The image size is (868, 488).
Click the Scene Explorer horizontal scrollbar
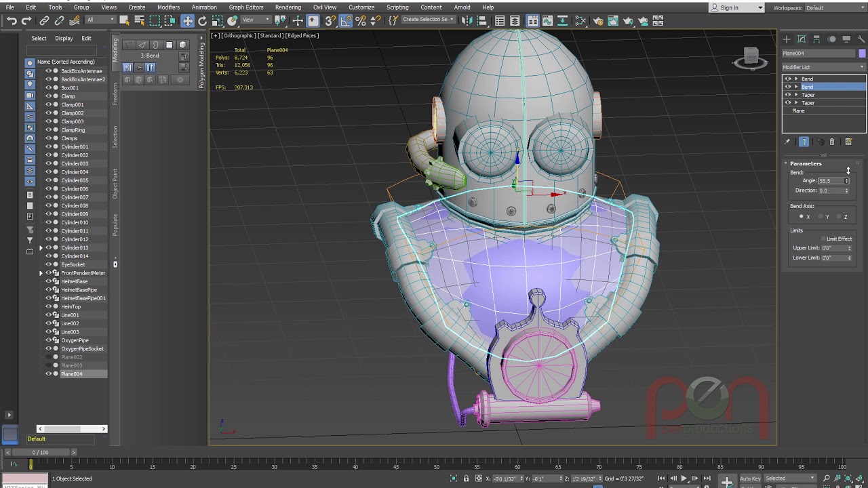pyautogui.click(x=72, y=428)
